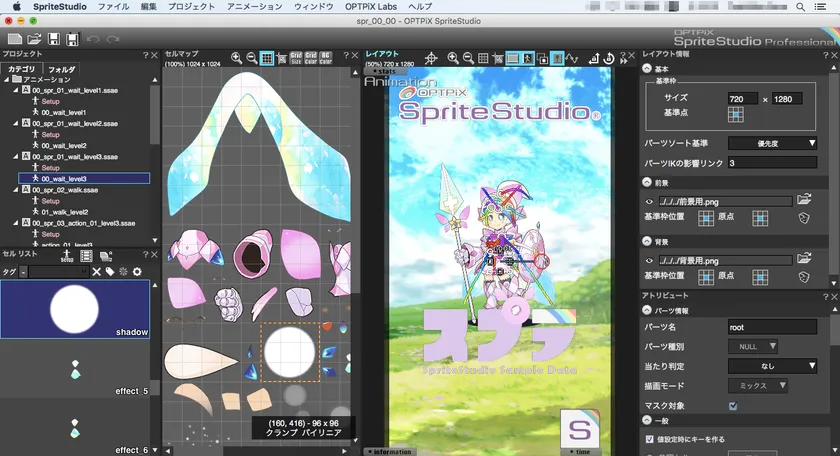The height and width of the screenshot is (456, 840).
Task: Select the 00_wait_level2 animation item
Action: [63, 145]
